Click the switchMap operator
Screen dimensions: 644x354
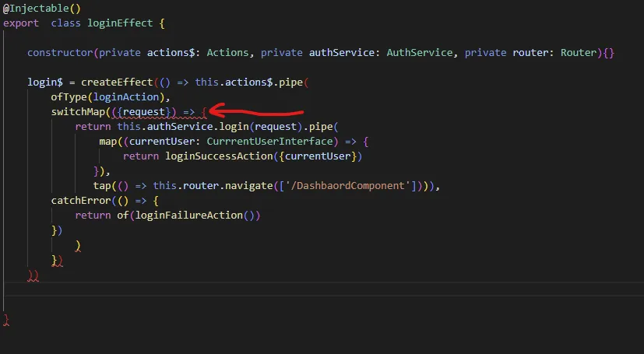click(78, 111)
